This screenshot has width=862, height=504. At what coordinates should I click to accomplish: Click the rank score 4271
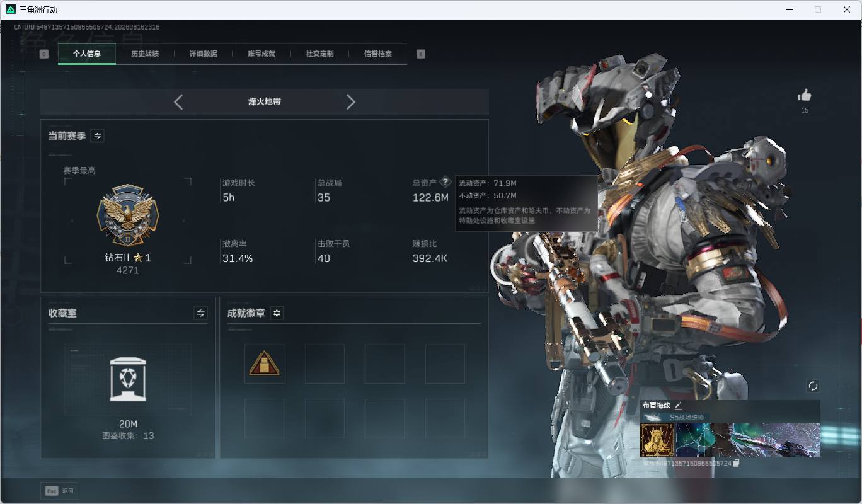click(x=128, y=270)
